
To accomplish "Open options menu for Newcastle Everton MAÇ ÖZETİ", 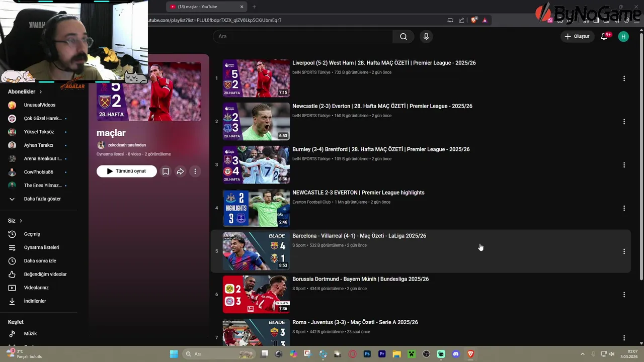I will [624, 122].
